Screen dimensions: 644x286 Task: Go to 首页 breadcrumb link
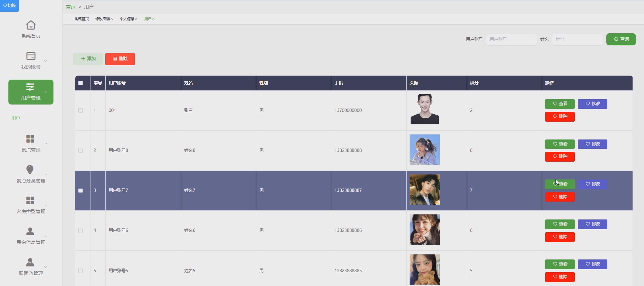click(x=71, y=7)
